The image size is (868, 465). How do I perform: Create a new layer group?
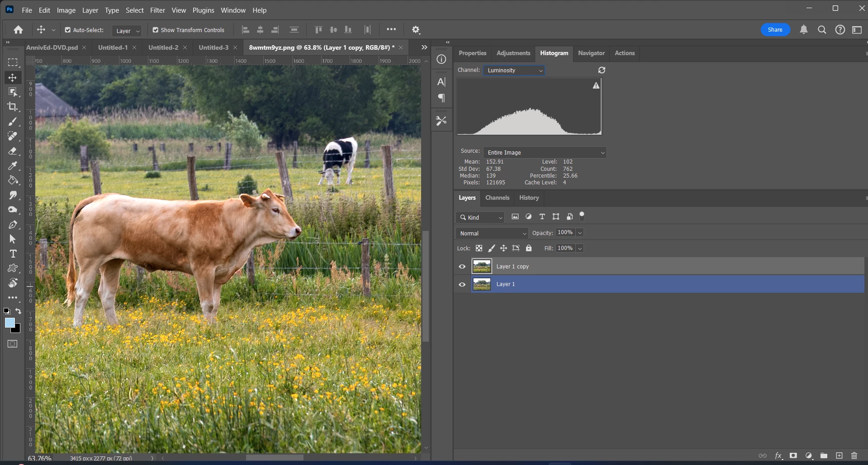point(824,456)
